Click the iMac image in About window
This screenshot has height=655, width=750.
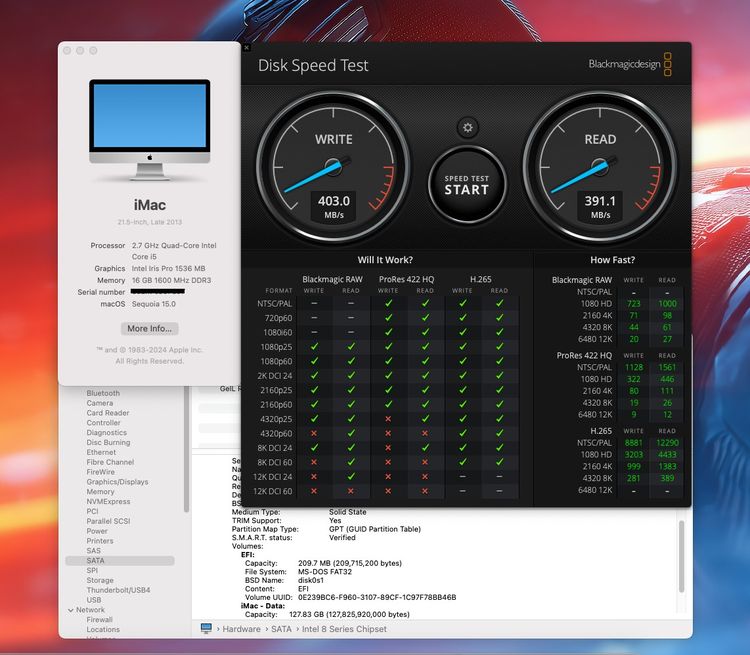[x=150, y=130]
